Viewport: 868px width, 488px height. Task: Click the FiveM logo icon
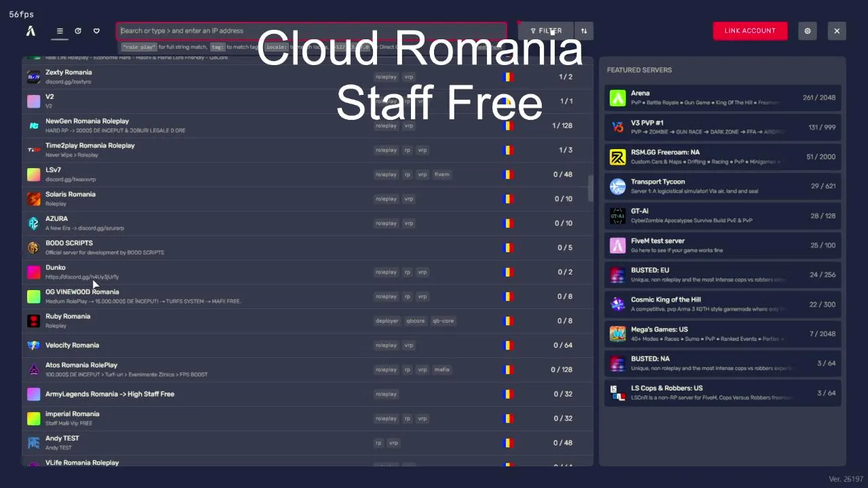pyautogui.click(x=31, y=31)
